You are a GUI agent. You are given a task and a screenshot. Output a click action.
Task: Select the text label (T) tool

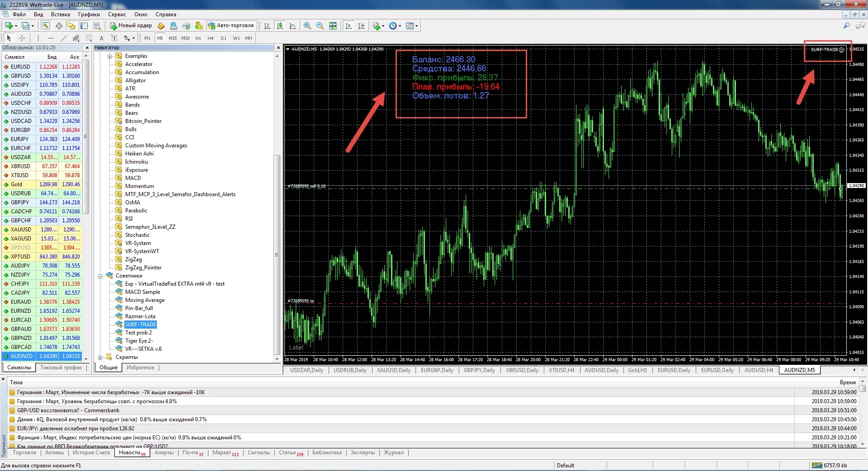pyautogui.click(x=114, y=38)
